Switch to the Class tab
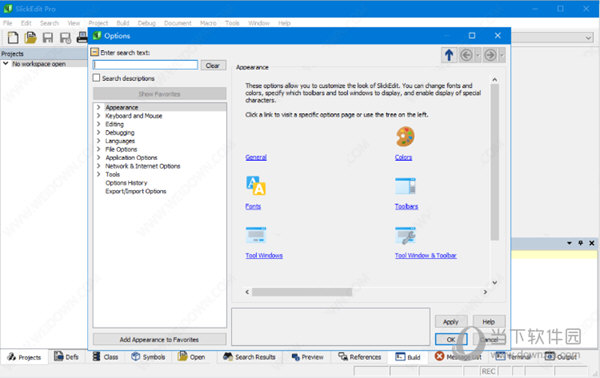 (106, 357)
